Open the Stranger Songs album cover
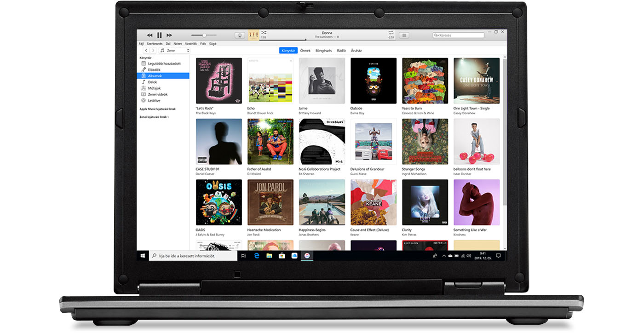 pyautogui.click(x=425, y=142)
